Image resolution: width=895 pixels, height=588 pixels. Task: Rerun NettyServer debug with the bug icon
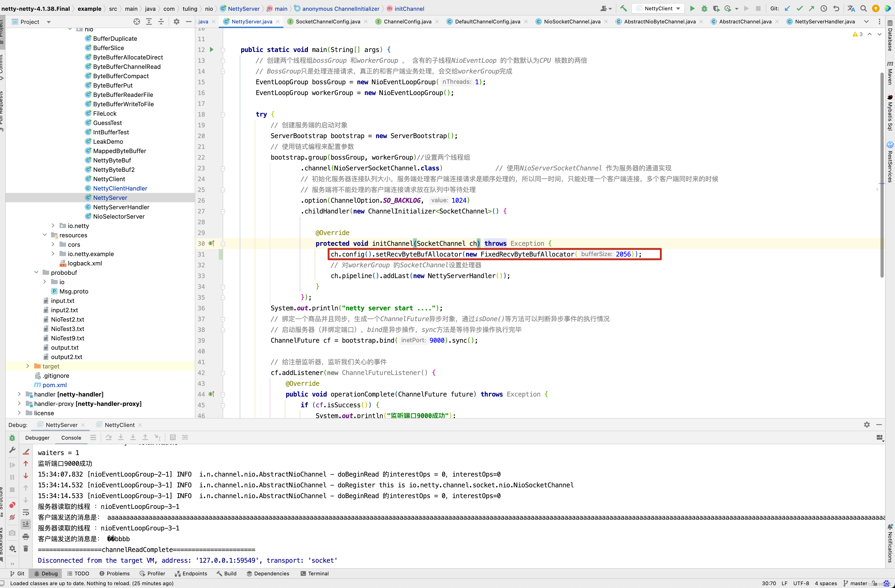[x=12, y=438]
